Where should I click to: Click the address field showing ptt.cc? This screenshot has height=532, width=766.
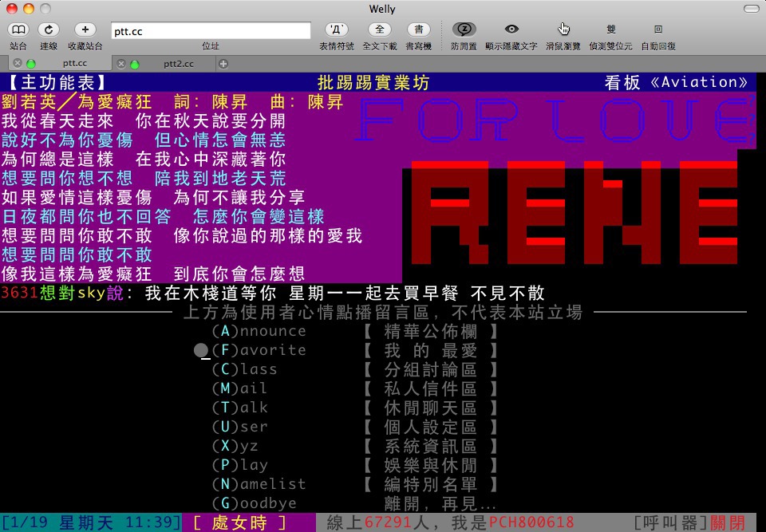point(210,30)
